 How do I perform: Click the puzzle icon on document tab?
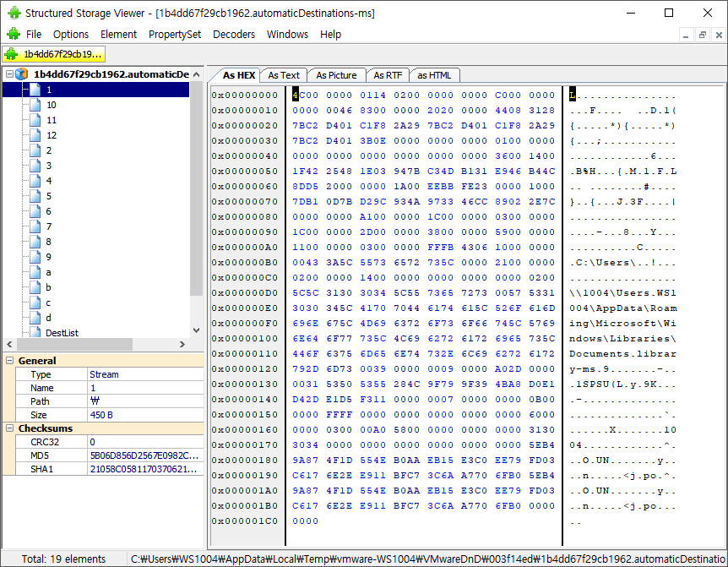(x=11, y=54)
